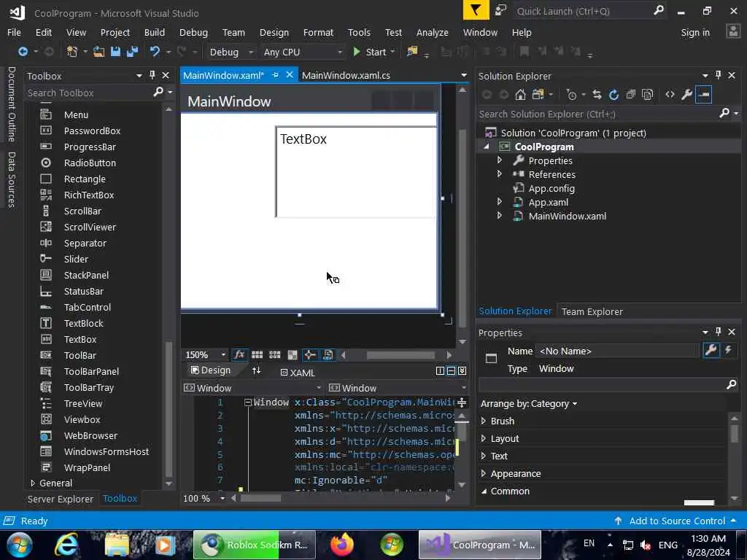Click View Code icon in Solution Explorer
Viewport: 747px width, 560px height.
670,94
